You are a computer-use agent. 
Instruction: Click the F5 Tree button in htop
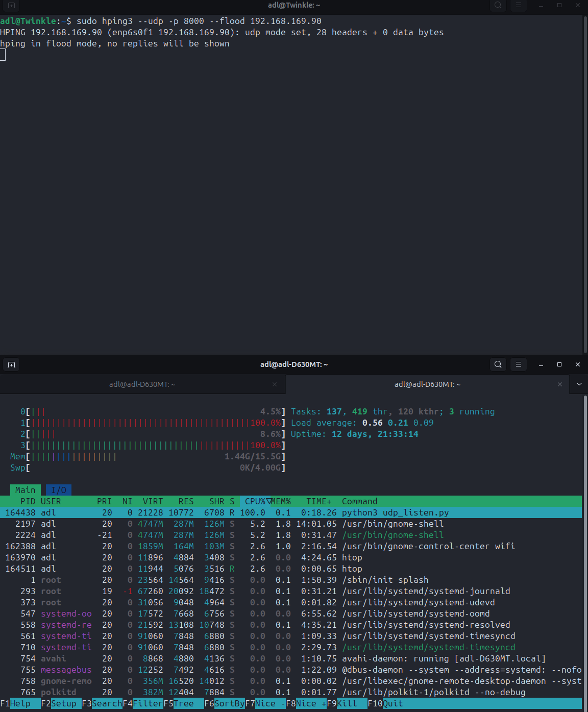[x=184, y=703]
